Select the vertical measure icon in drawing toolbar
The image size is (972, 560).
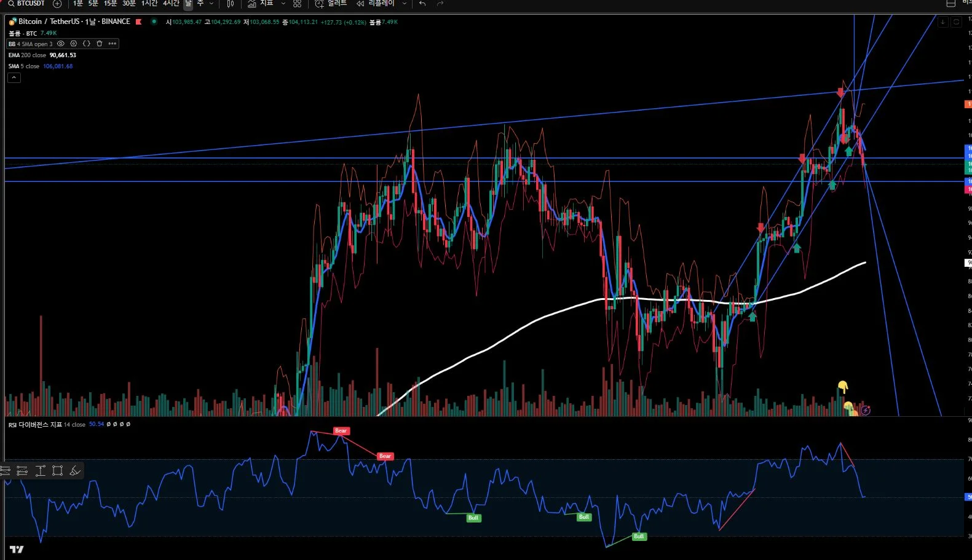[x=41, y=471]
